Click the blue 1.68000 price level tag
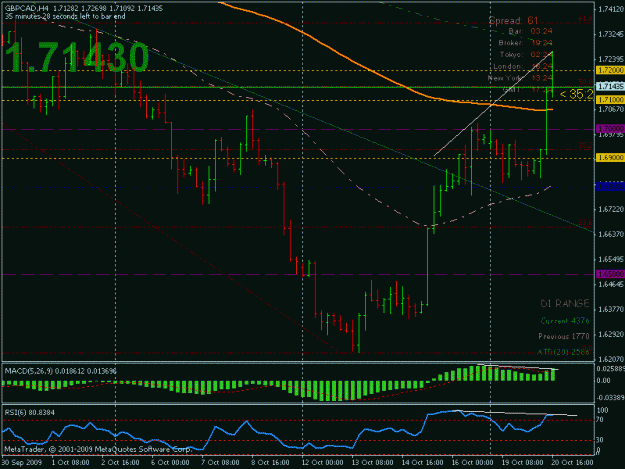625x469 pixels. tap(610, 186)
